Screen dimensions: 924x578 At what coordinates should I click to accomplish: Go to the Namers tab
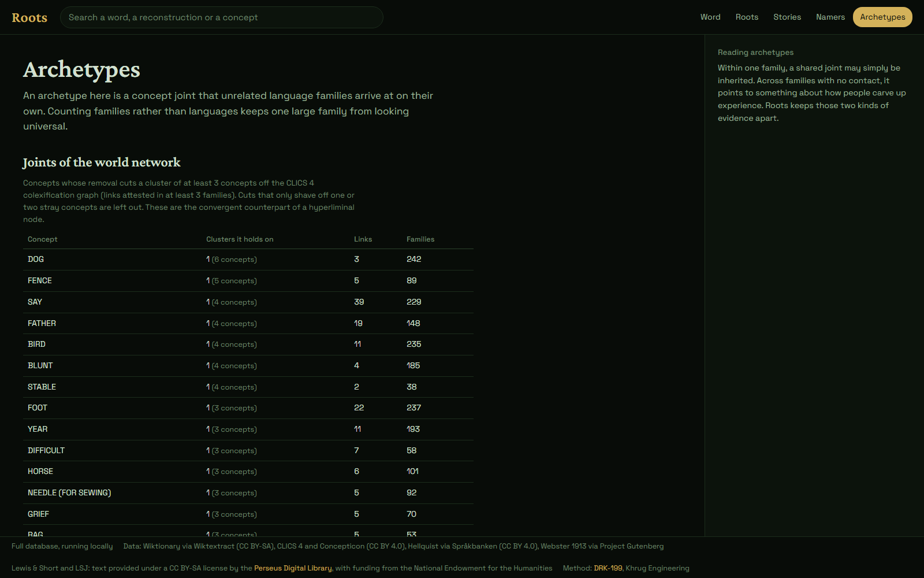pos(830,17)
